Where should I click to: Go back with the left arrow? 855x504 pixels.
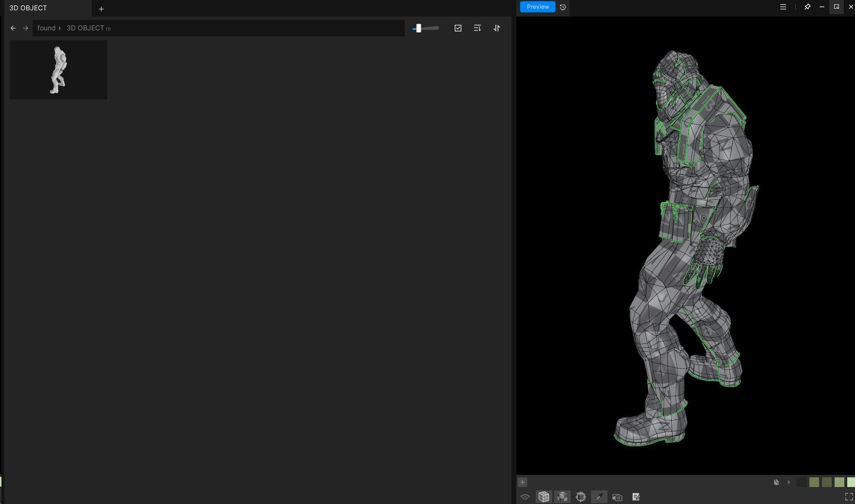pyautogui.click(x=13, y=28)
